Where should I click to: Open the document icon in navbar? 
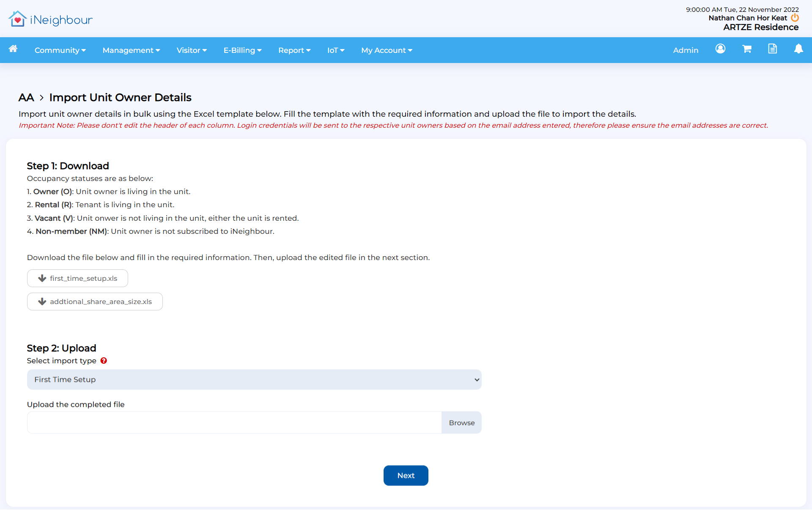tap(772, 49)
